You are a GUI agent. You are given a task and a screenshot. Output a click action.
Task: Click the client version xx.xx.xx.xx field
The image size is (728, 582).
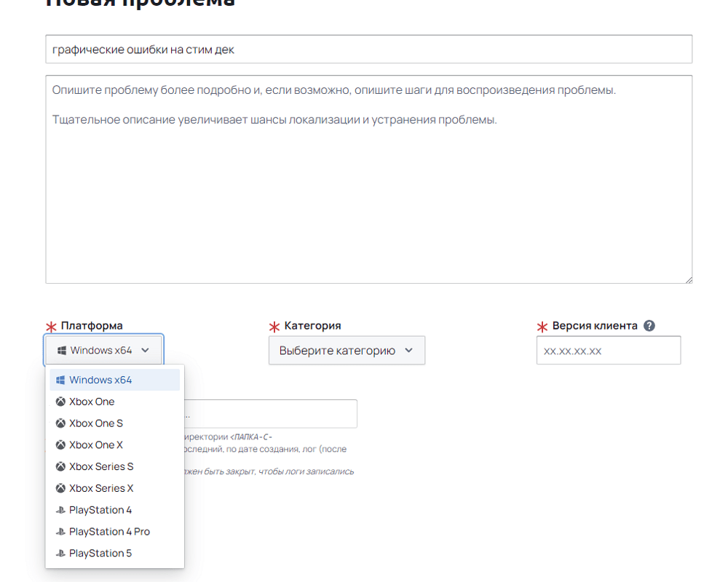click(x=608, y=350)
